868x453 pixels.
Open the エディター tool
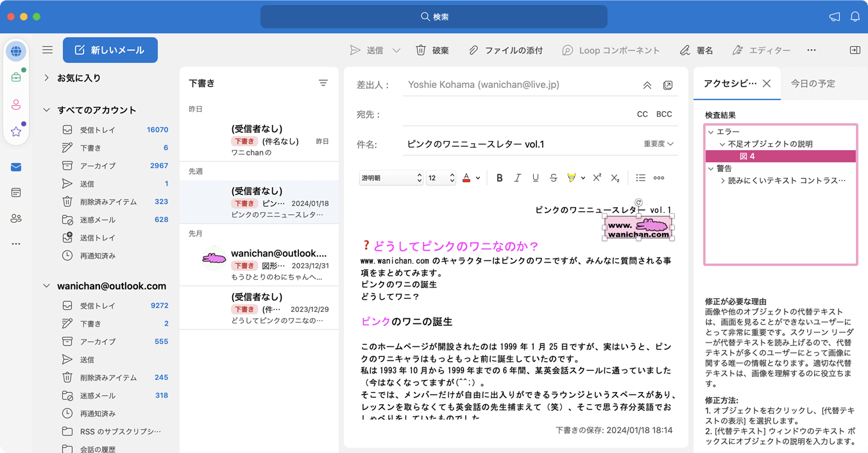(x=762, y=50)
